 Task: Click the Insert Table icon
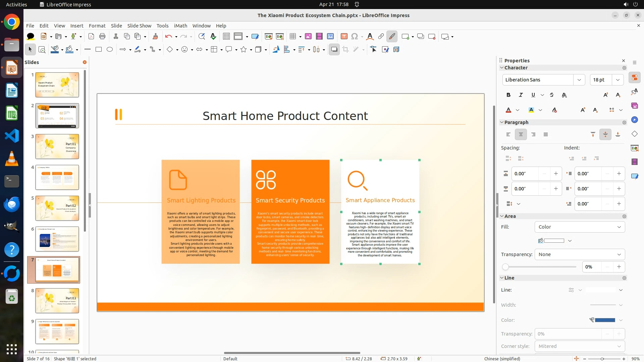pos(293,37)
